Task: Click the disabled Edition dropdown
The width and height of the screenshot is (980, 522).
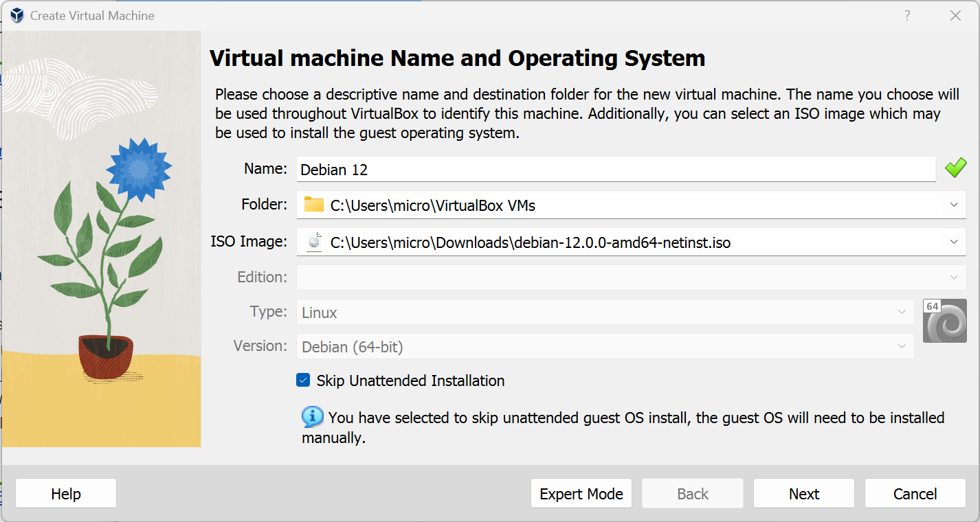Action: pos(632,277)
